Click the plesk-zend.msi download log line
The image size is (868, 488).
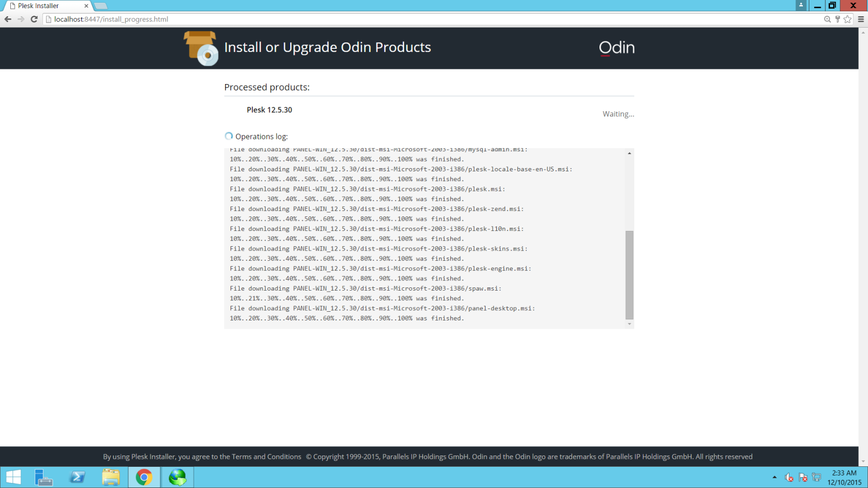point(376,209)
